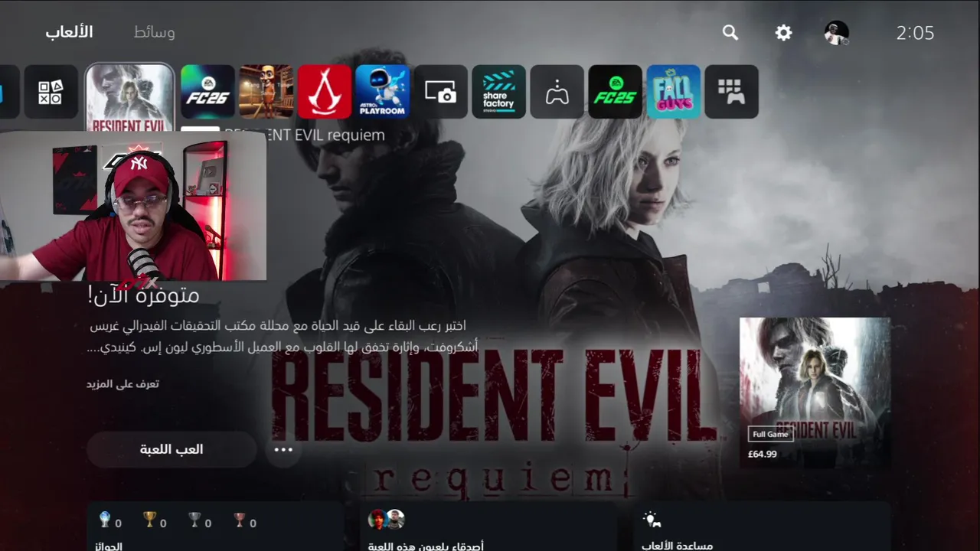Image resolution: width=980 pixels, height=551 pixels.
Task: Open the search magnifier icon
Action: [730, 32]
